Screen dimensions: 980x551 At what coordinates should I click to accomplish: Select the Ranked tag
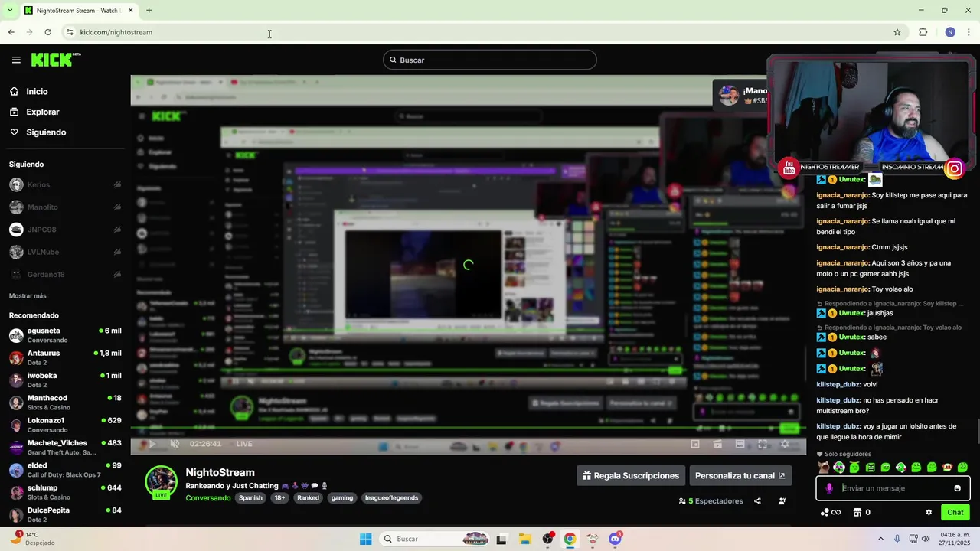(308, 498)
